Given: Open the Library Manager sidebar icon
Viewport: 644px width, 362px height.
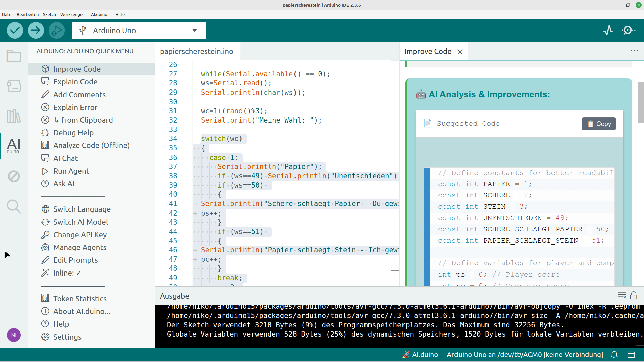Looking at the screenshot, I should point(14,116).
